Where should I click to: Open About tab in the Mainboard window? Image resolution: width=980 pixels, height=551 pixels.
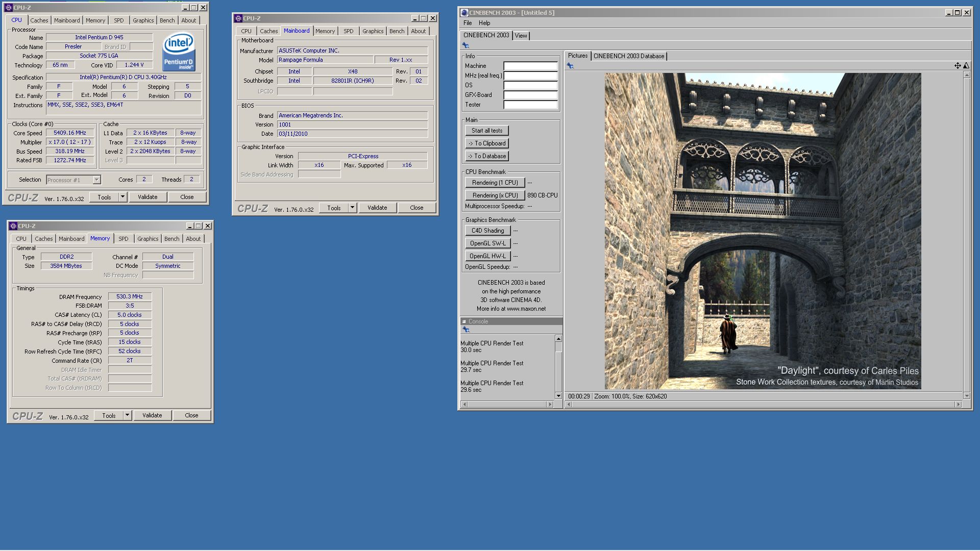pyautogui.click(x=419, y=31)
